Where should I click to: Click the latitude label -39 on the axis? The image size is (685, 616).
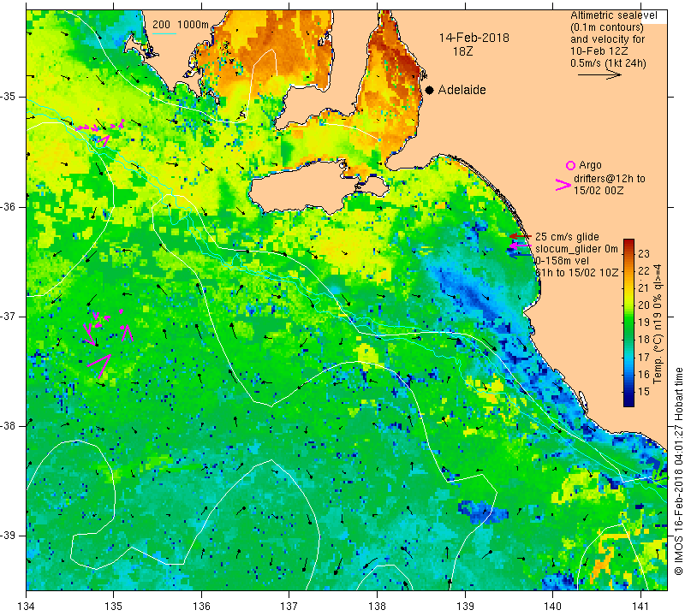[9, 536]
